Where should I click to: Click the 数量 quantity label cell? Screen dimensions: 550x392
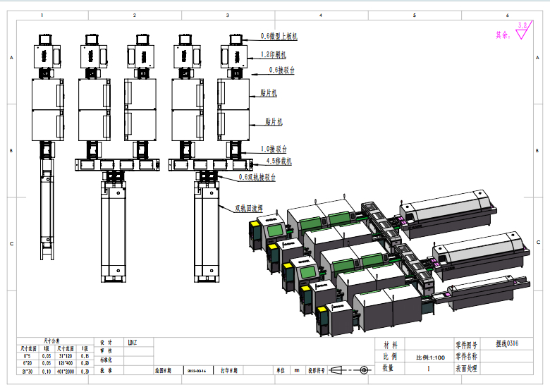[389, 368]
